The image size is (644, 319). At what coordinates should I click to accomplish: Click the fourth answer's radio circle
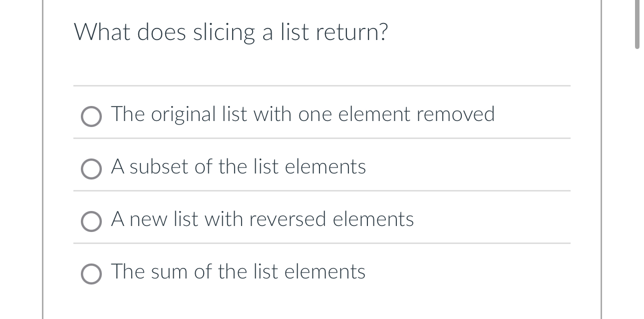pos(91,274)
